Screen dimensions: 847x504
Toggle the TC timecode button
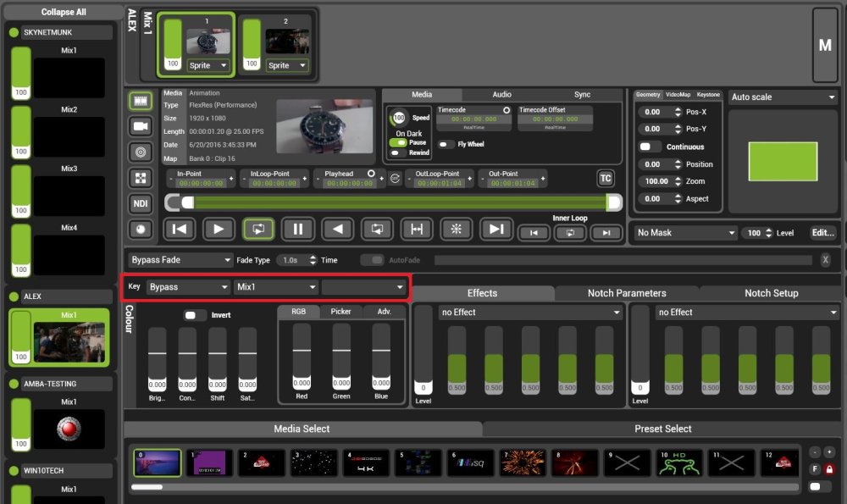606,178
